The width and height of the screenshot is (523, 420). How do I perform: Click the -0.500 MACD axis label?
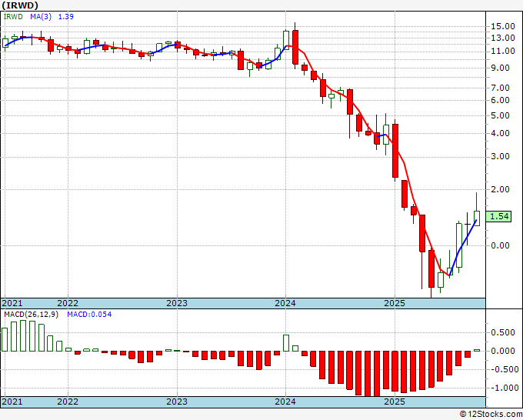503,369
